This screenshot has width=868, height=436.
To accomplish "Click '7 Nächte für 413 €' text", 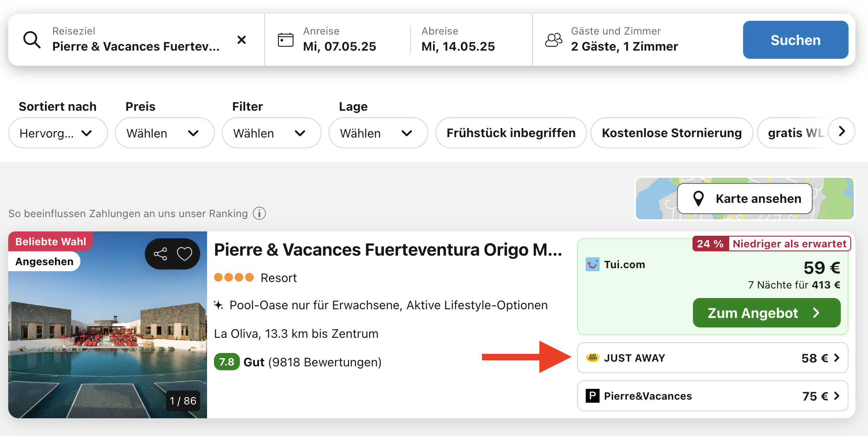I will [794, 285].
